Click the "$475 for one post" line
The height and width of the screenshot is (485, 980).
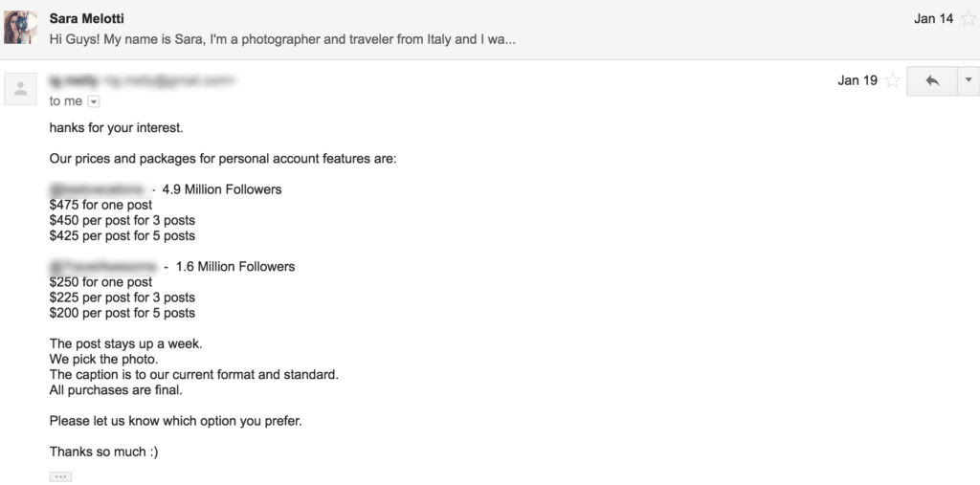click(100, 205)
